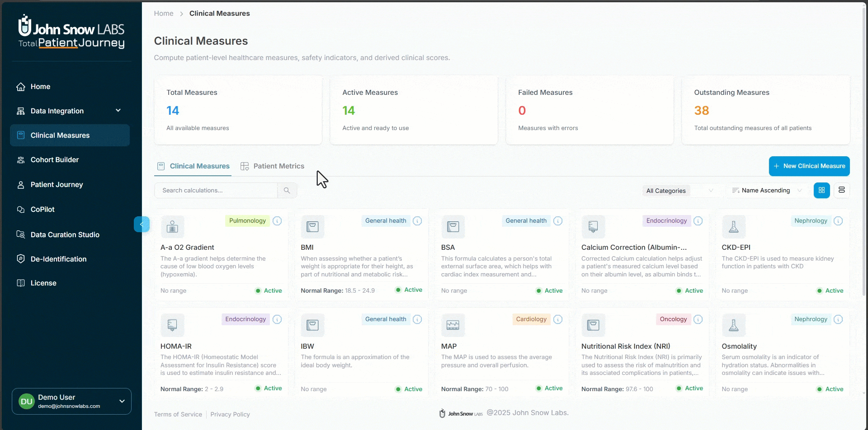Open info icon on BMI card
This screenshot has height=430, width=868.
[417, 221]
